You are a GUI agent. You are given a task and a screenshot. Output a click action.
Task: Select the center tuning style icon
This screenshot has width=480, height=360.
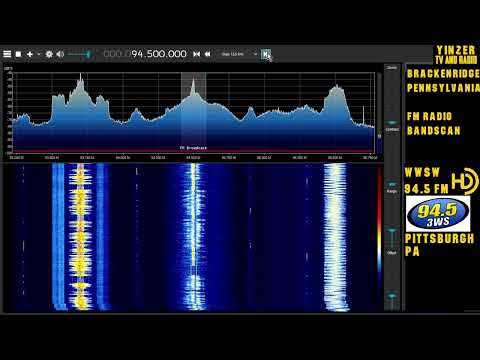(197, 54)
